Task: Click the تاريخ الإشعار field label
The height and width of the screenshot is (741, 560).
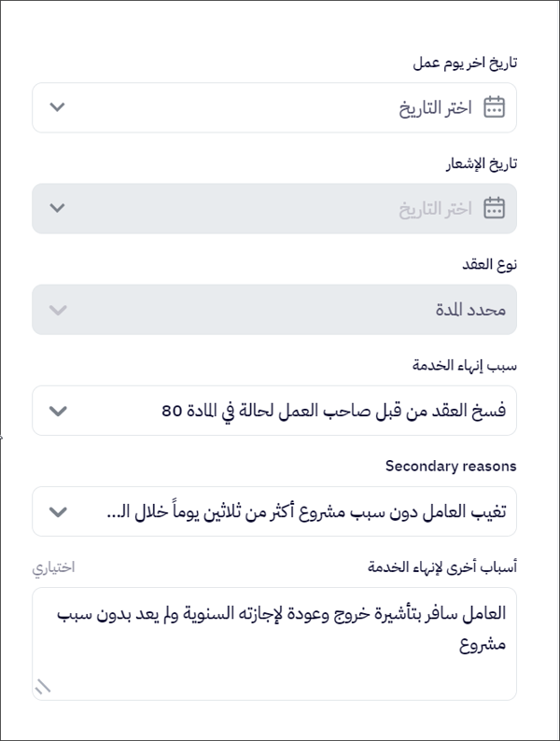Action: (x=479, y=163)
